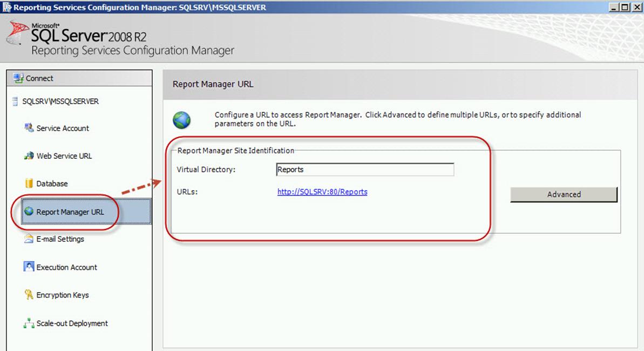Switch to the Execution Account page
The height and width of the screenshot is (351, 644).
click(x=66, y=267)
